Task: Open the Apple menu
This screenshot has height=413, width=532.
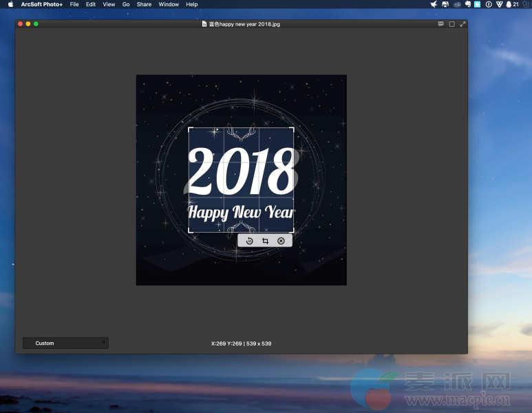Action: point(10,4)
